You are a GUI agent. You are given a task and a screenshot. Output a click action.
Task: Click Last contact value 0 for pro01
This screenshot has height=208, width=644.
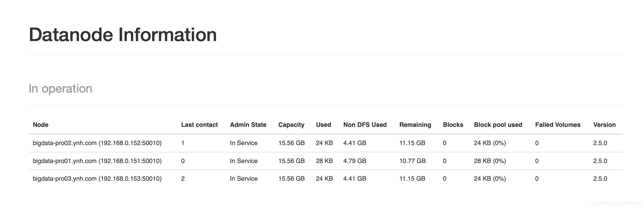point(183,161)
